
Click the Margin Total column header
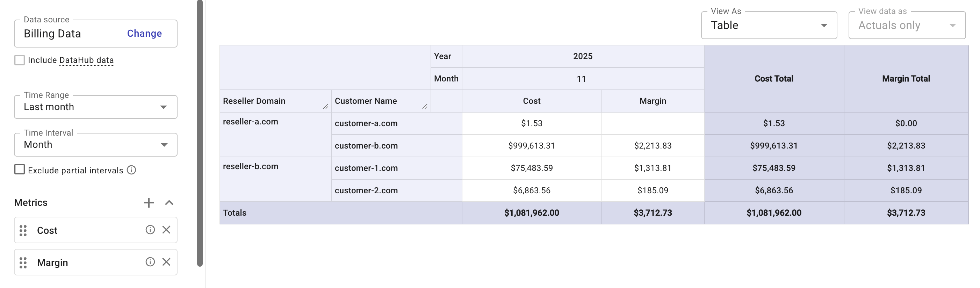(906, 79)
